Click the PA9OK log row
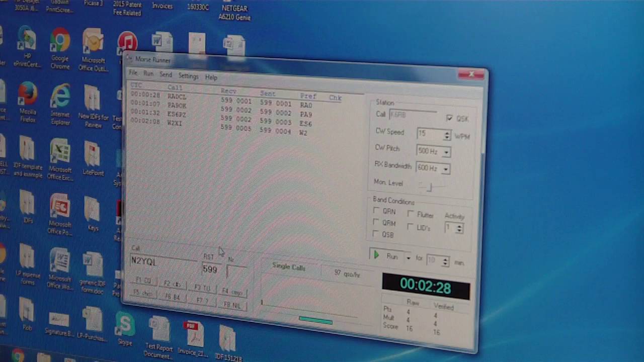This screenshot has height=362, width=644. point(235,109)
